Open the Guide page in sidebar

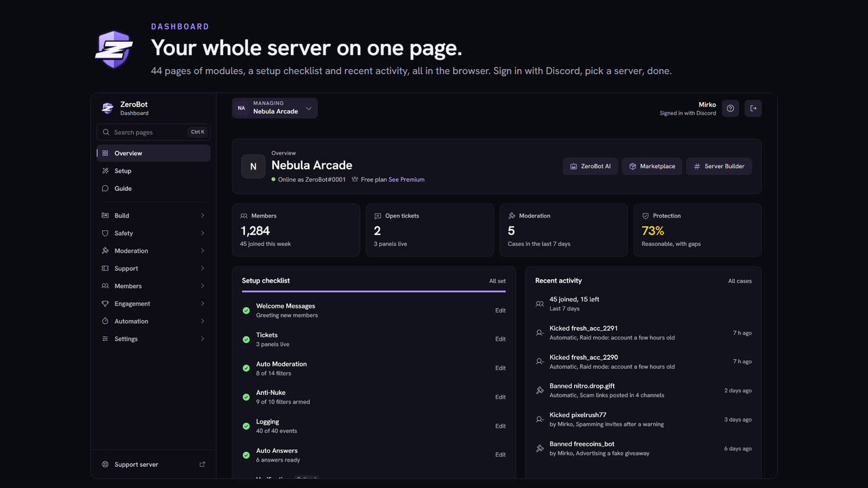click(x=153, y=188)
